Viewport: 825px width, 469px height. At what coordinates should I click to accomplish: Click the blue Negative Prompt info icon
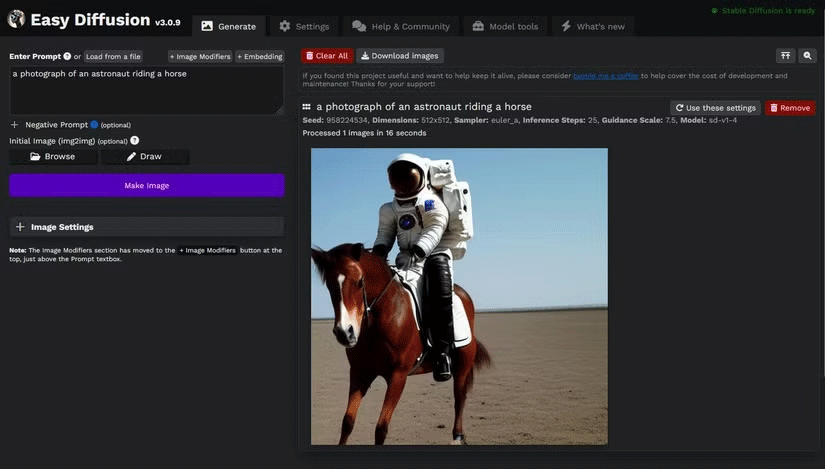point(94,125)
